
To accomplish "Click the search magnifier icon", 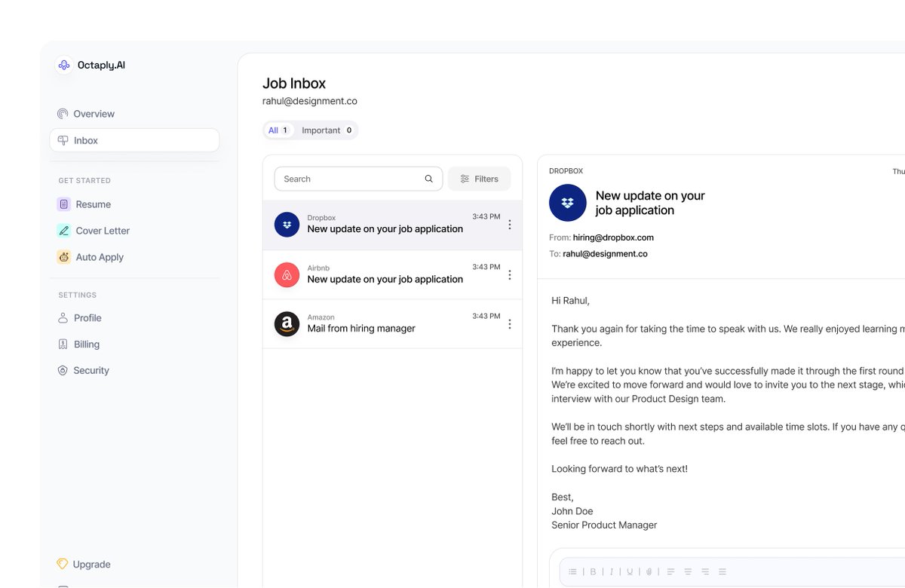I will 429,179.
